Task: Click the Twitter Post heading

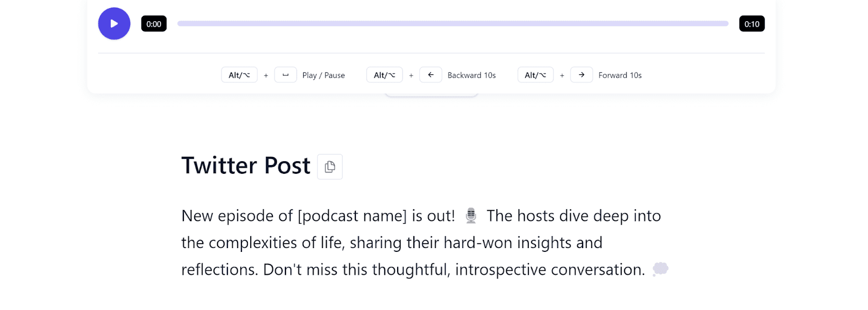Action: click(x=246, y=166)
